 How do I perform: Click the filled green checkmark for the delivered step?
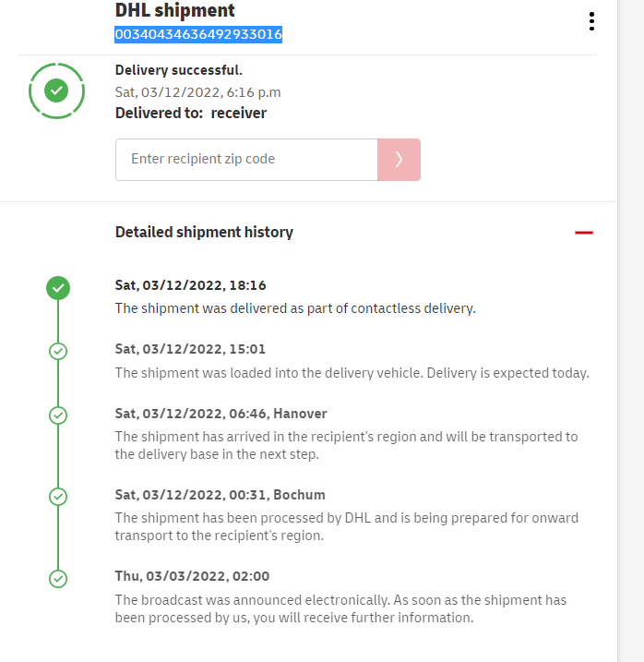pos(58,288)
